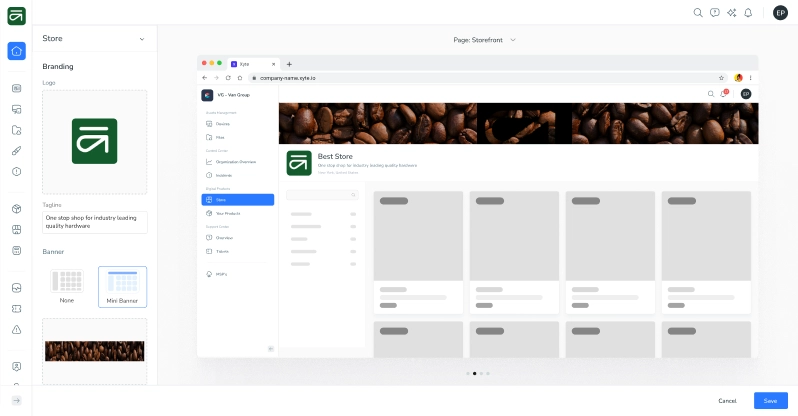Viewport: 798px width, 416px height.
Task: Open the user badge icon in the sidebar
Action: tap(16, 367)
